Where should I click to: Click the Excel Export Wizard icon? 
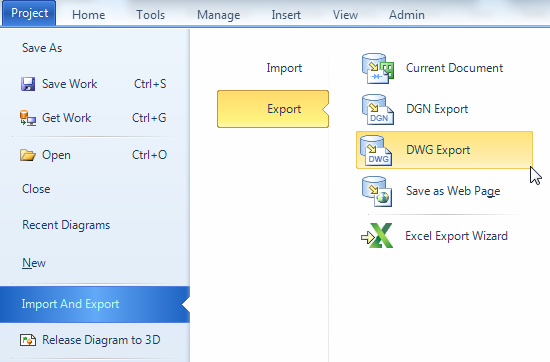(x=377, y=236)
